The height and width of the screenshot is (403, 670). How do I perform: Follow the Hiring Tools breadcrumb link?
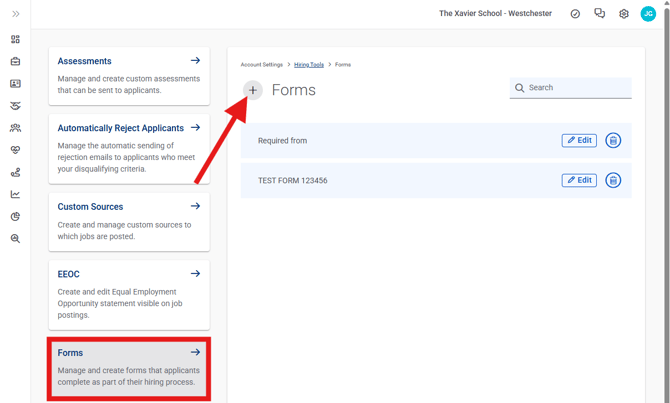click(309, 65)
